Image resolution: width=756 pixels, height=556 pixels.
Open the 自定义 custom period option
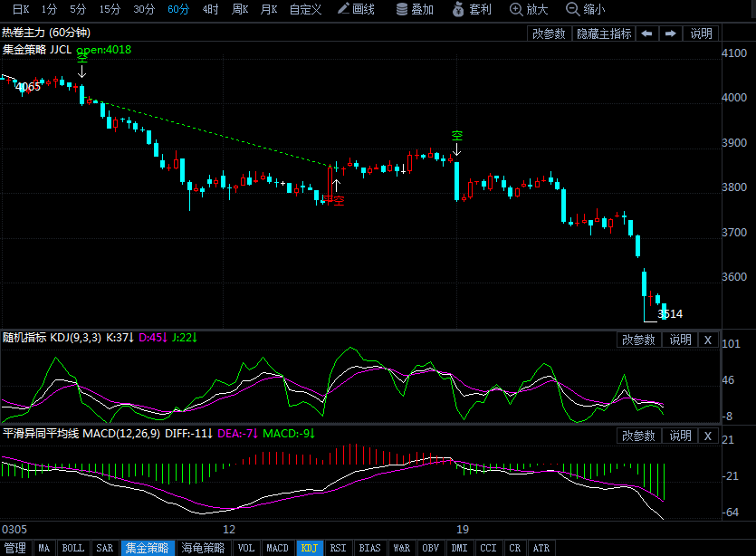tap(305, 9)
